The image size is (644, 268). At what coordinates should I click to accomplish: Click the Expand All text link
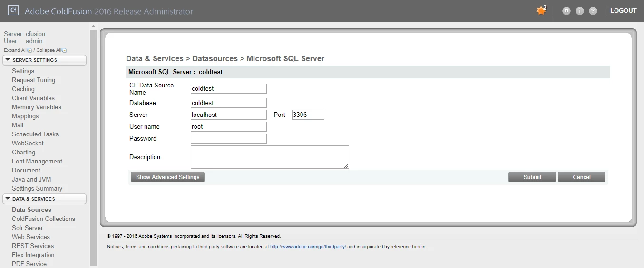pos(15,50)
